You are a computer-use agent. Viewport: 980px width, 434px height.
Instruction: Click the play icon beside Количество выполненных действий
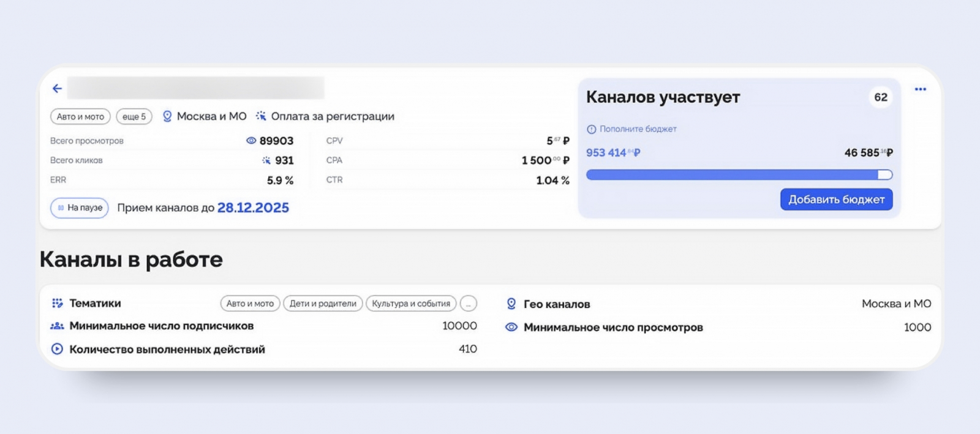(57, 349)
